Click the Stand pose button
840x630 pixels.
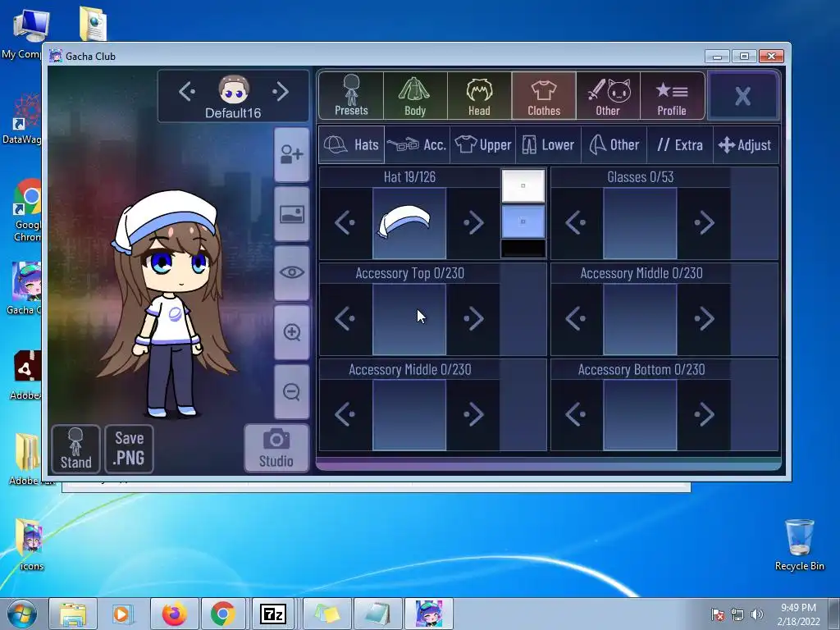(76, 449)
